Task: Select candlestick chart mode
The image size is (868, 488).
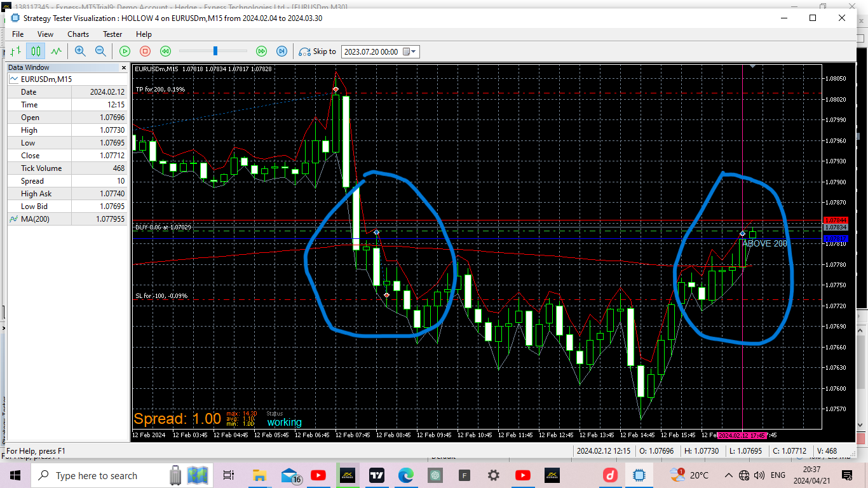Action: [36, 51]
